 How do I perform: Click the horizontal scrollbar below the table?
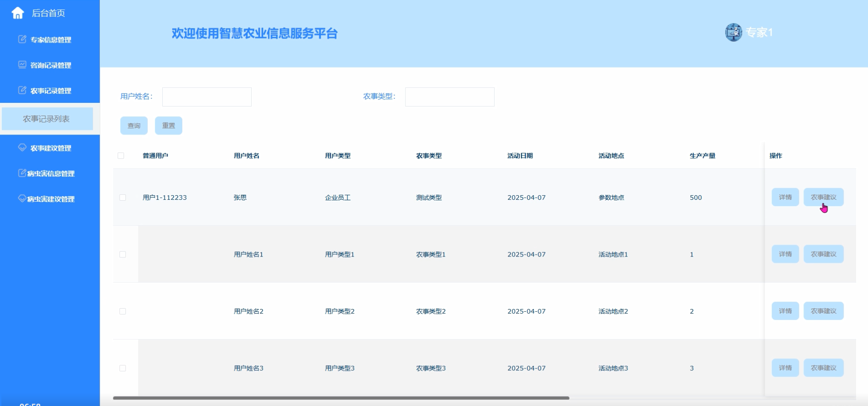(341, 398)
